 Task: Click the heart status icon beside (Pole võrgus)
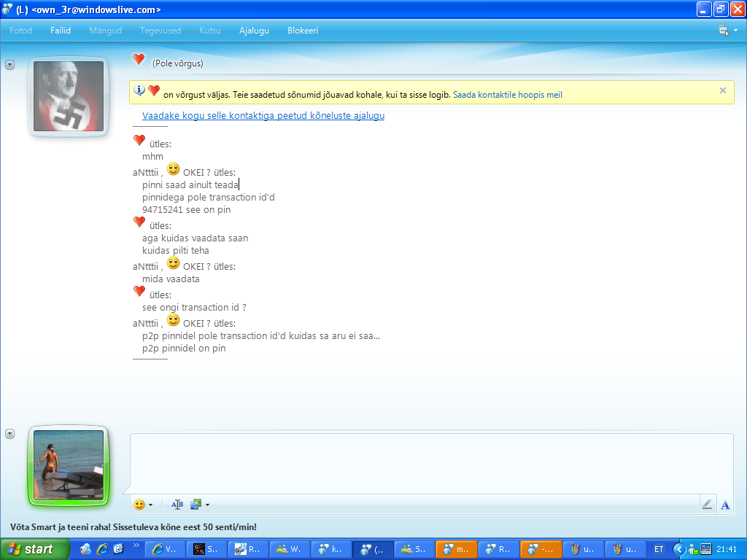point(139,59)
